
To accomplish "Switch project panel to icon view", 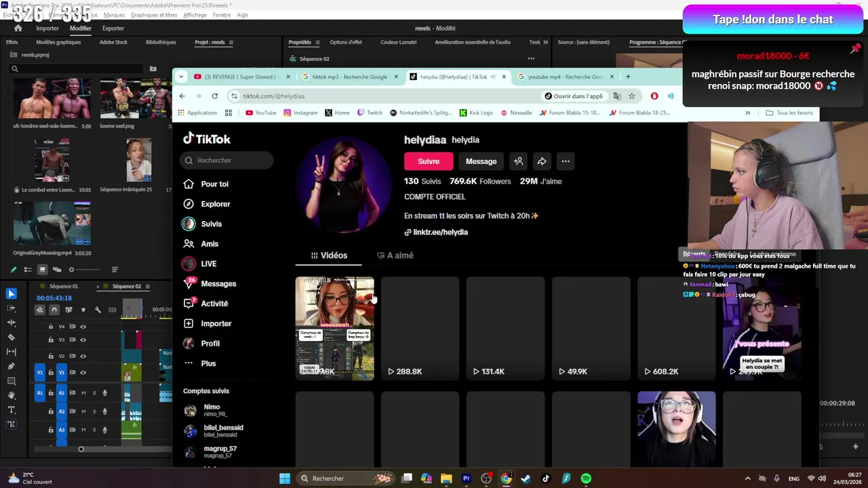I will [x=42, y=270].
